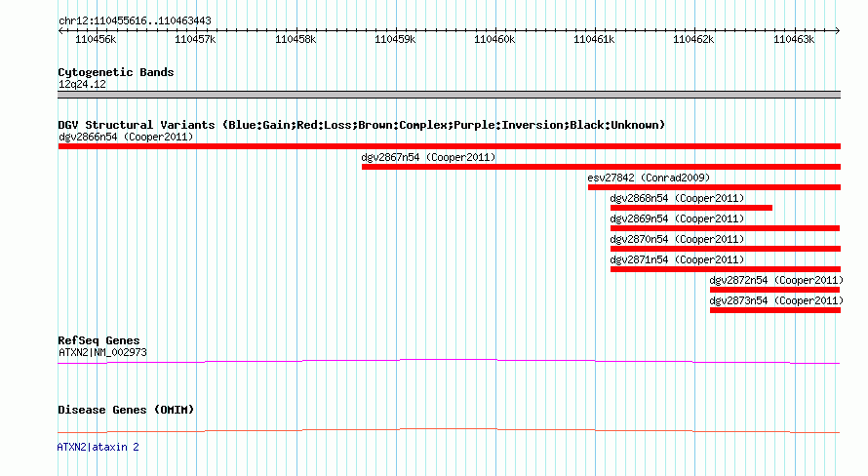Click the magenta ATXN2 RefSeq gene line
The image size is (868, 476).
tap(449, 361)
